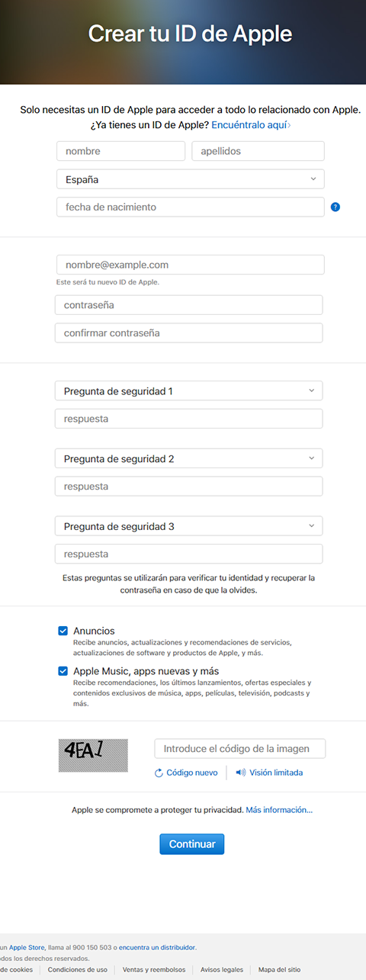This screenshot has width=366, height=980.
Task: Click the nombre@example.com email field
Action: 191,265
